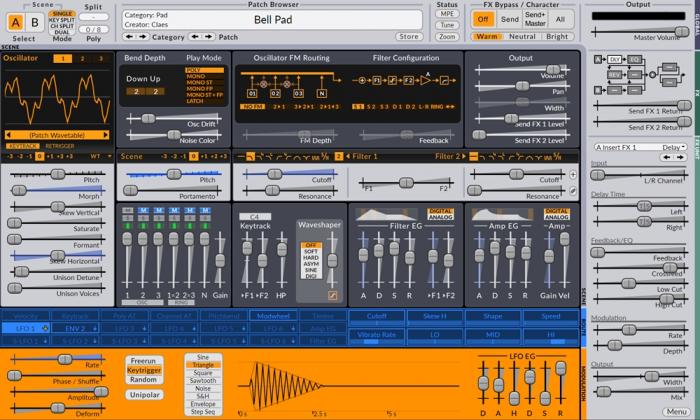Open the patch wavetable selector
The width and height of the screenshot is (700, 420).
[57, 135]
